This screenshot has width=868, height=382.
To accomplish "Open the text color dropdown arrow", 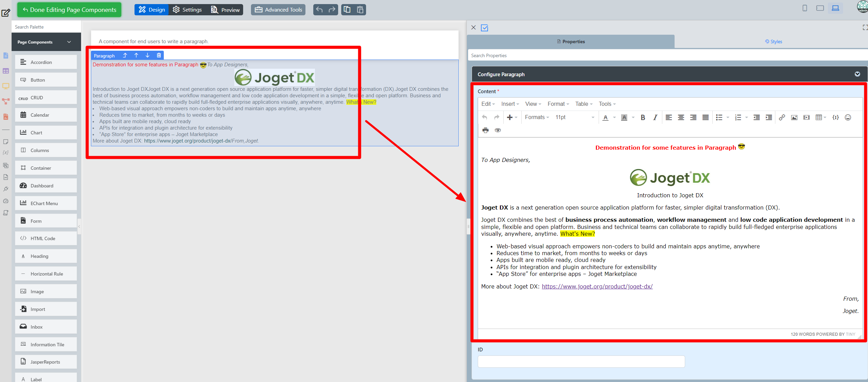I will pyautogui.click(x=614, y=117).
